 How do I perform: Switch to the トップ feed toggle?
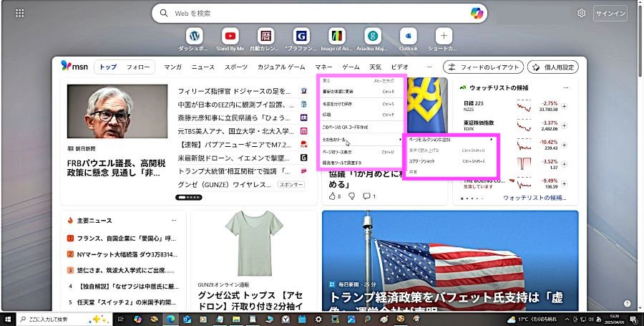point(108,67)
